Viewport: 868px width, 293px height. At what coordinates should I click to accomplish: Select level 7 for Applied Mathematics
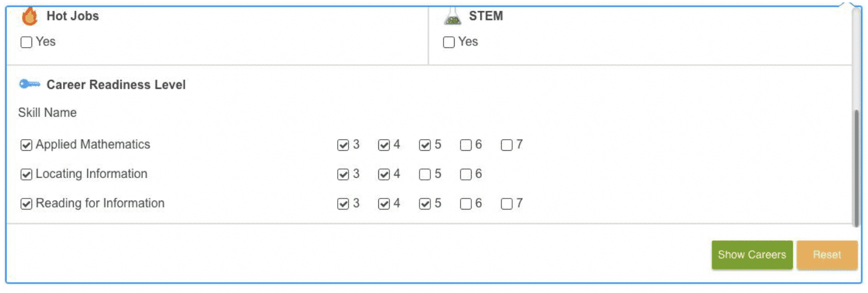(x=507, y=145)
